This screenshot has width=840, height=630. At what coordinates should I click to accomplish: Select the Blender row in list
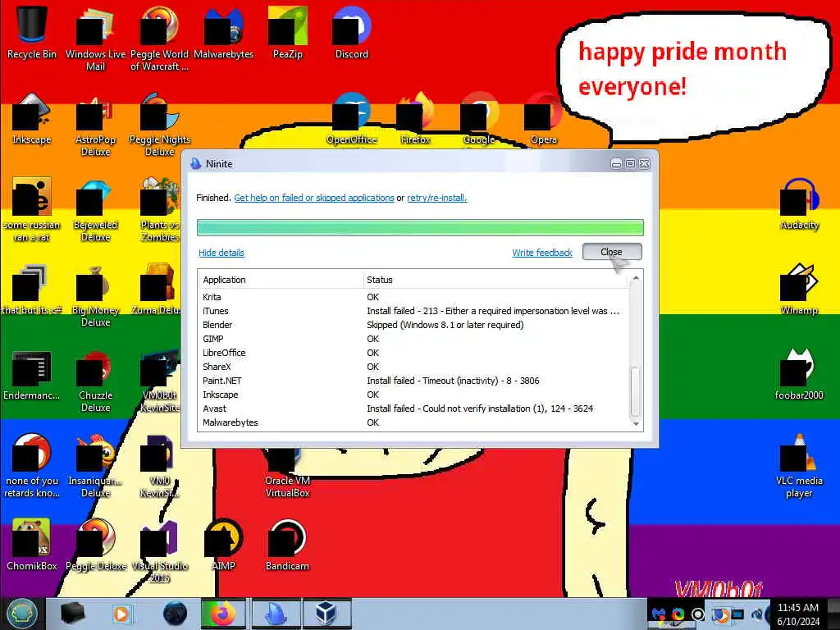pyautogui.click(x=413, y=325)
